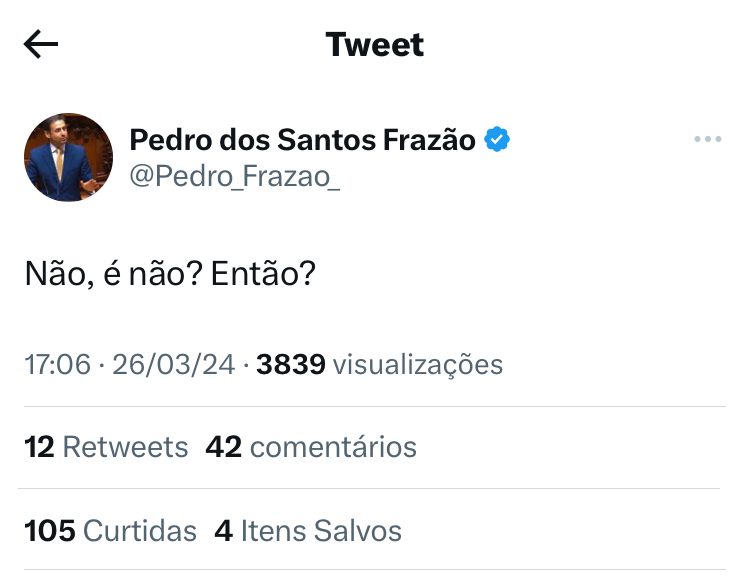
Task: Click the 3839 views count
Action: coord(290,365)
